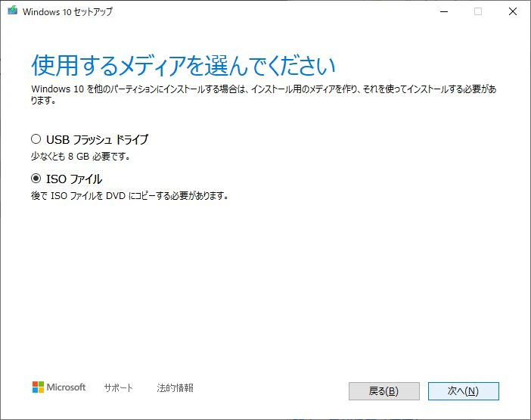This screenshot has height=420, width=531.
Task: Click the 次へ(N) button
Action: pyautogui.click(x=463, y=391)
